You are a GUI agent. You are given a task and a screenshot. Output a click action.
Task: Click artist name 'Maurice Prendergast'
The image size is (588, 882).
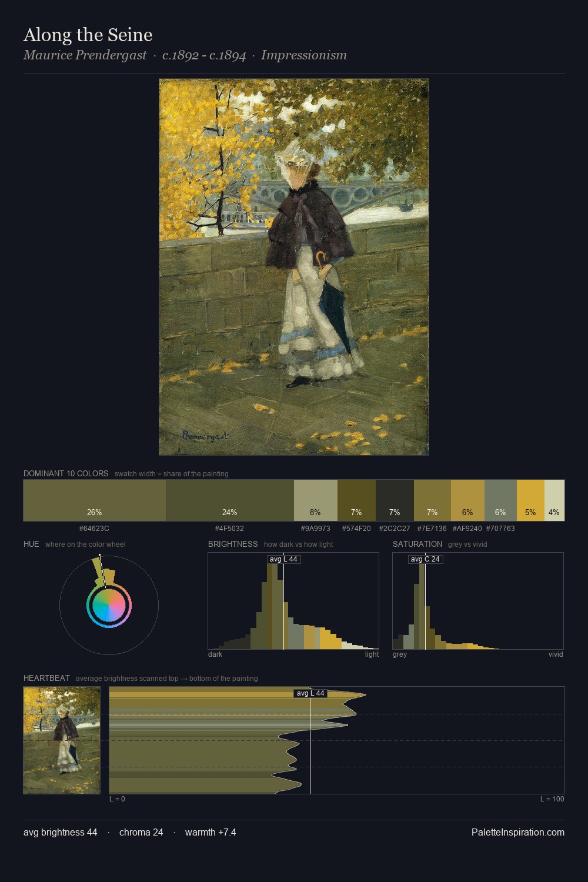pos(85,55)
